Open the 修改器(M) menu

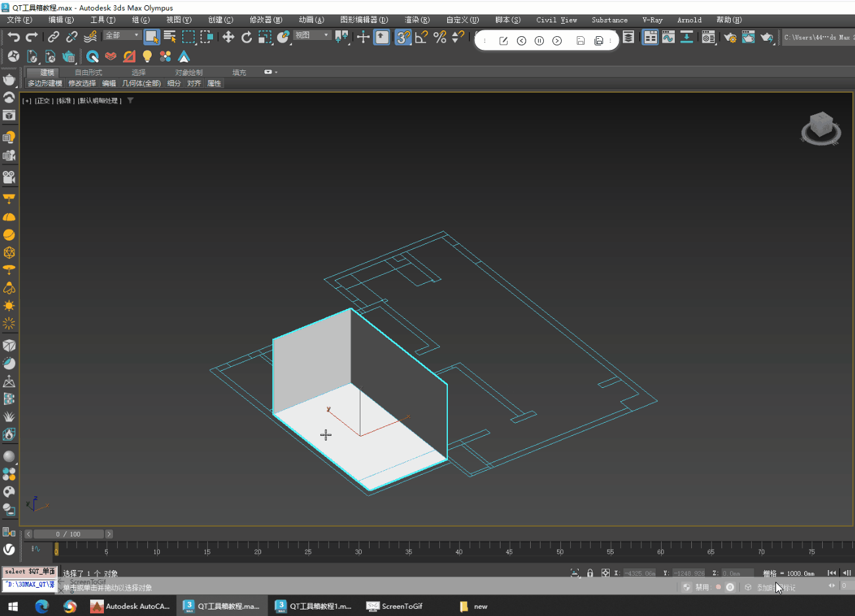click(266, 20)
